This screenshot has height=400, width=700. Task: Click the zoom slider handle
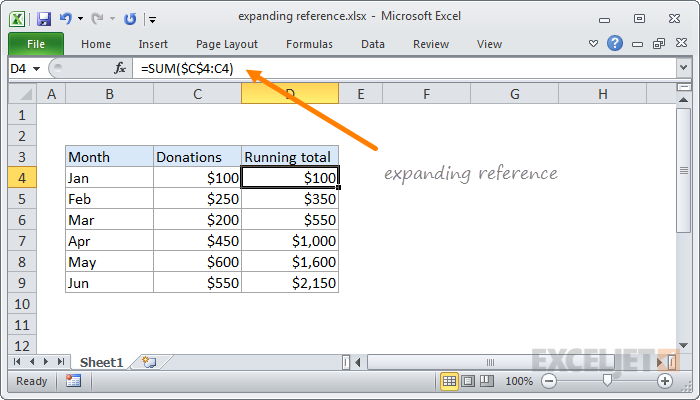[607, 381]
